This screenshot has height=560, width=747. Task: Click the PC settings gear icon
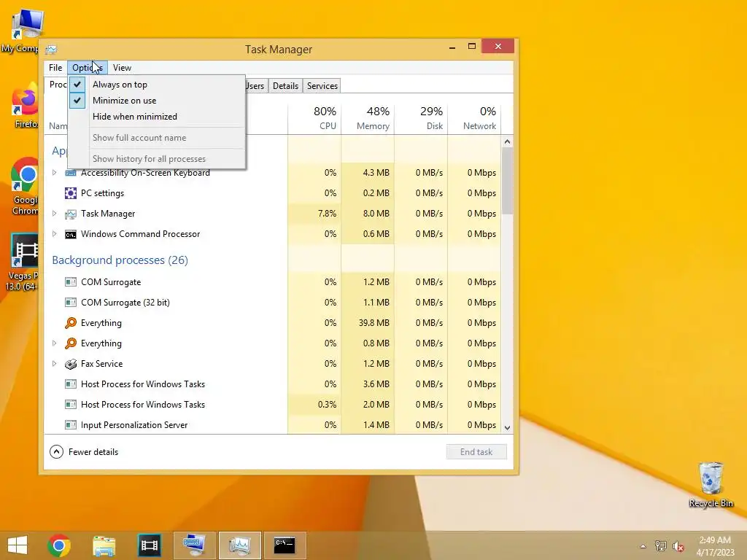pos(71,193)
